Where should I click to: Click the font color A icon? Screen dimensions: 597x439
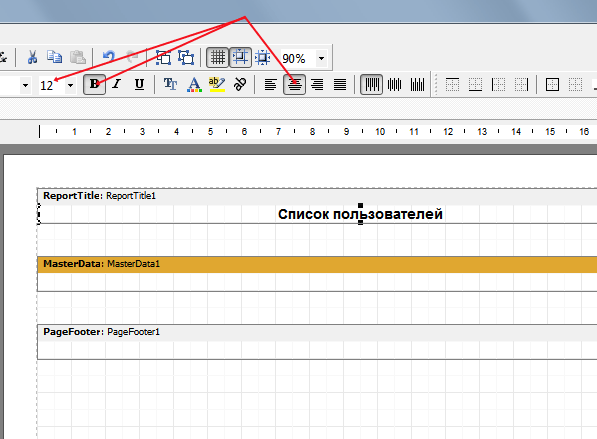(194, 84)
